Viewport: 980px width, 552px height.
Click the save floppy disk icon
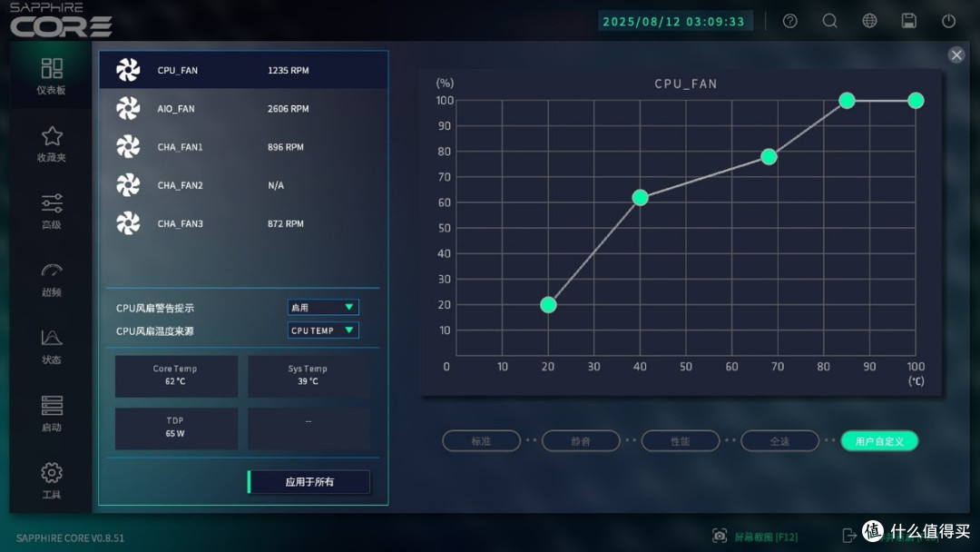click(908, 21)
